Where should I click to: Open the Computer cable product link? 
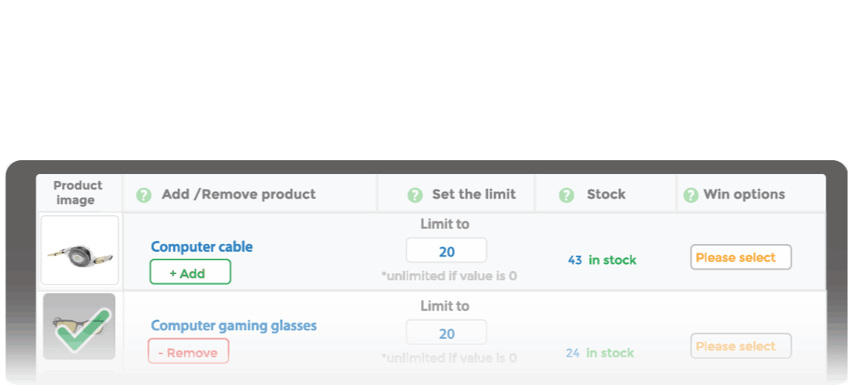[x=201, y=247]
